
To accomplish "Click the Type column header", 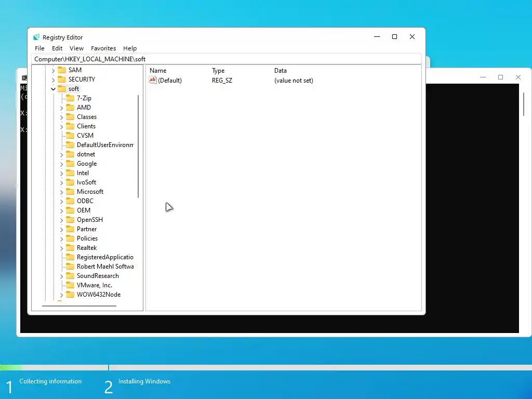I will (x=218, y=71).
